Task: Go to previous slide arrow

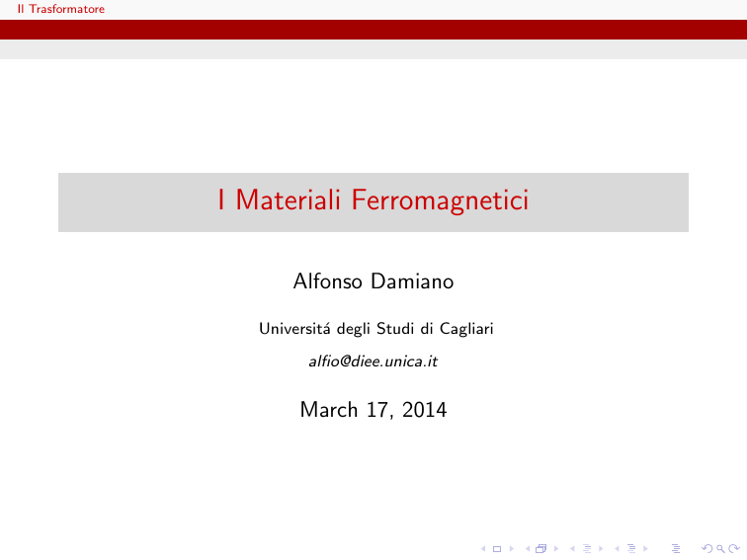Action: [483, 548]
